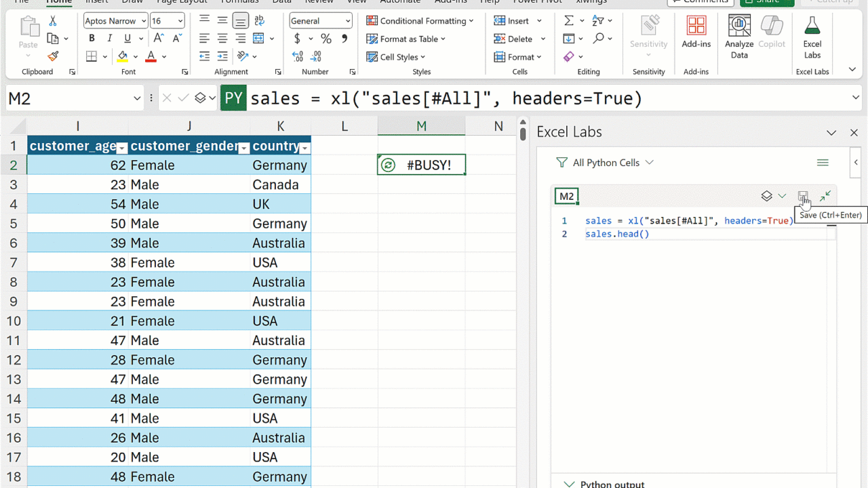
Task: Open the Format as Table menu
Action: [x=406, y=39]
